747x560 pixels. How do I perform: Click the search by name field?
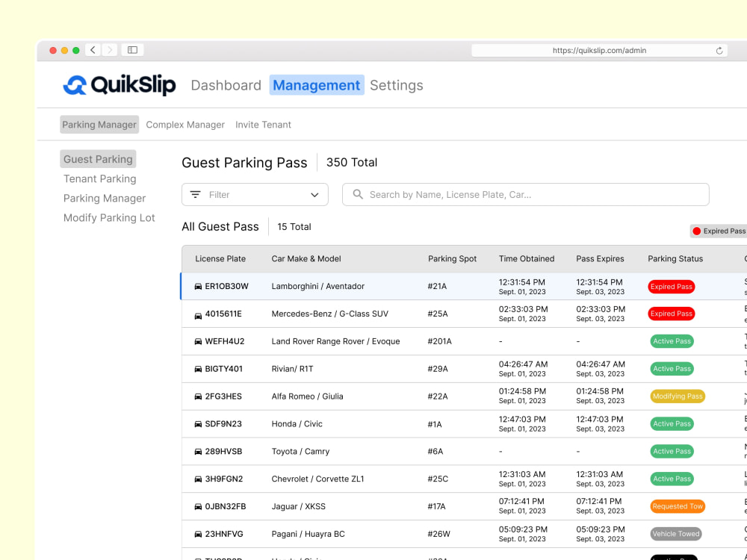pos(525,194)
